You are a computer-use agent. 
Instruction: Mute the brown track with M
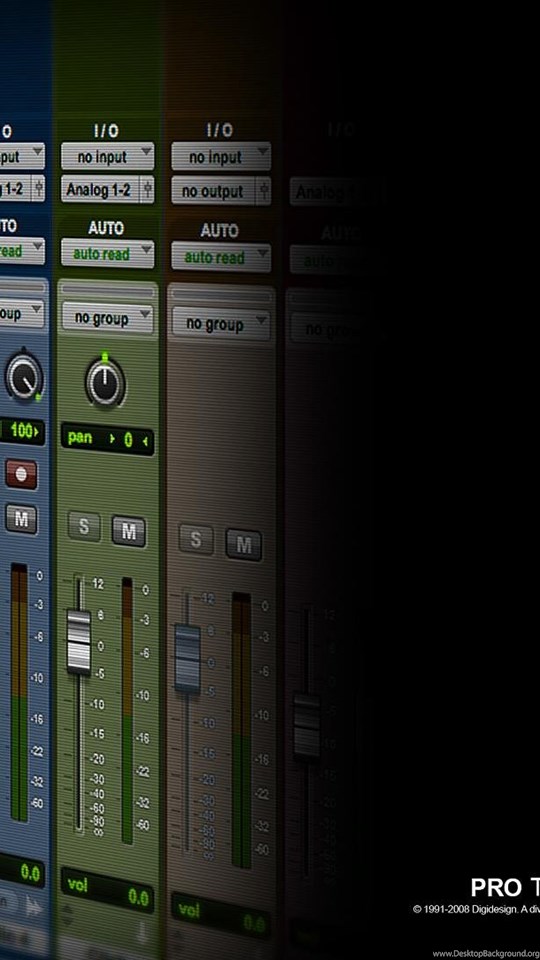tap(244, 544)
